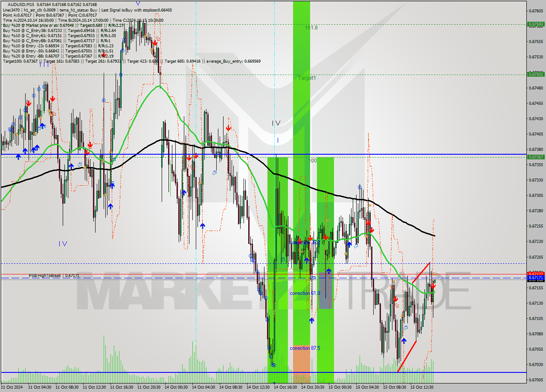Image resolution: width=546 pixels, height=392 pixels.
Task: Click the green 0.67583 price tag
Action: pos(536,24)
